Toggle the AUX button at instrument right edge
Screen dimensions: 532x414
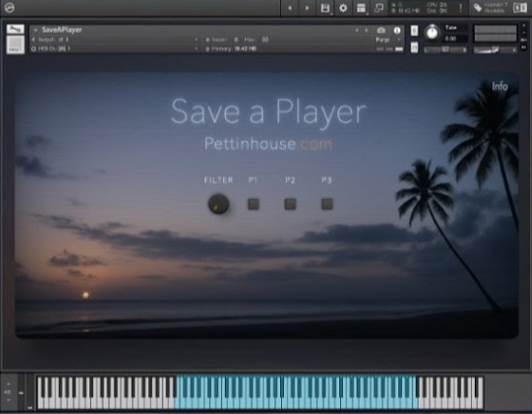(524, 40)
